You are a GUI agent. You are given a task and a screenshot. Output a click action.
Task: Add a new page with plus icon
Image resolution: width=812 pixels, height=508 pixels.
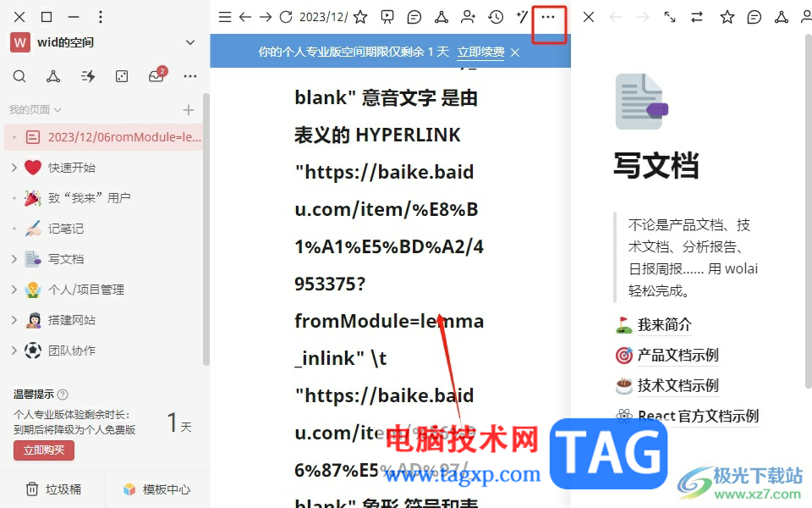(x=189, y=110)
